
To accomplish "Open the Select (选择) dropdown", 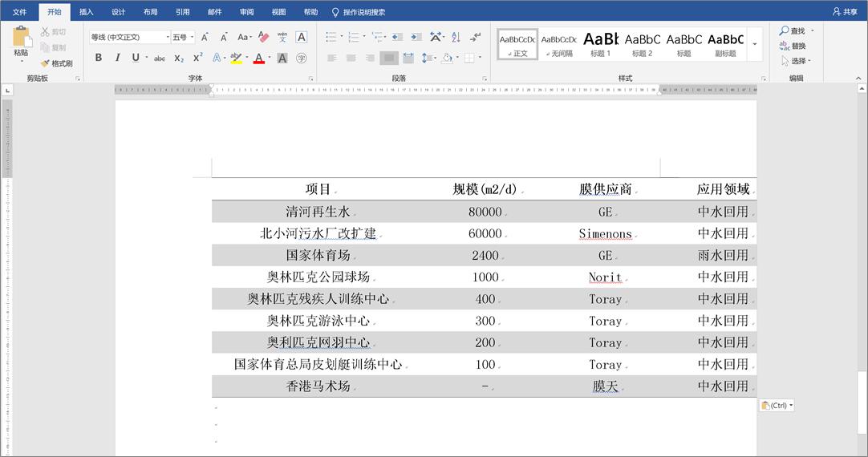I will pyautogui.click(x=796, y=61).
